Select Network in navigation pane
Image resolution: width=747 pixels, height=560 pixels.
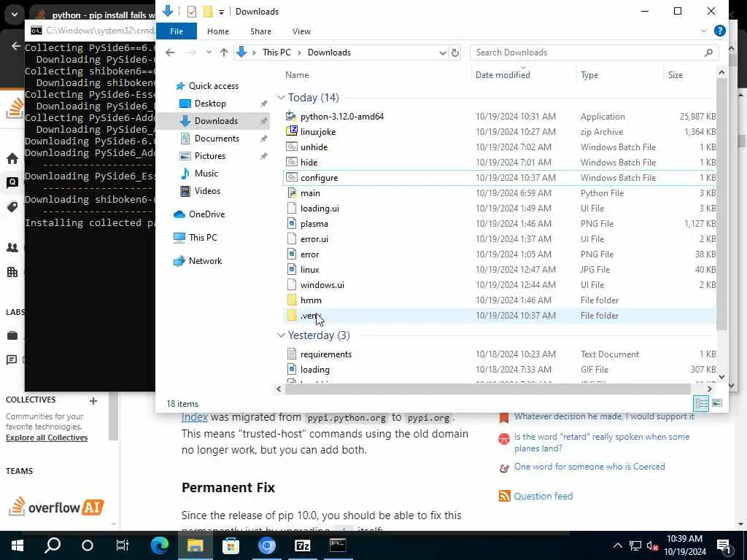coord(205,260)
